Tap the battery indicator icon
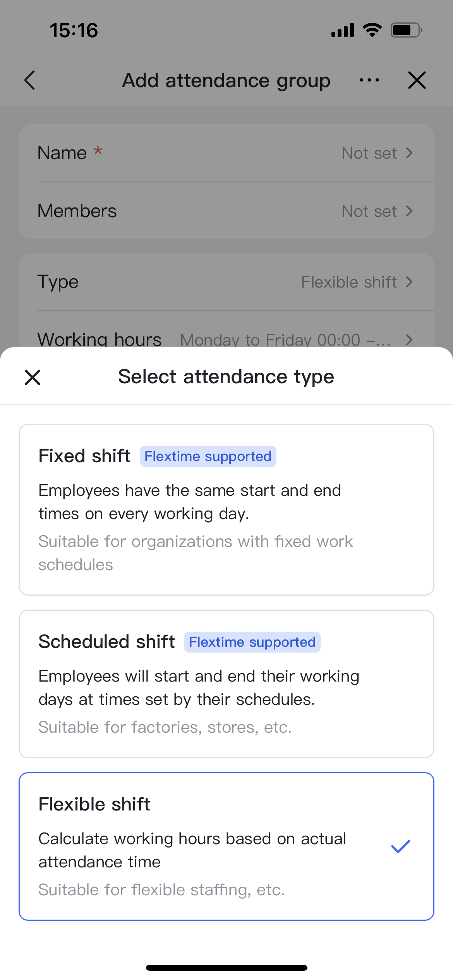 [x=406, y=30]
